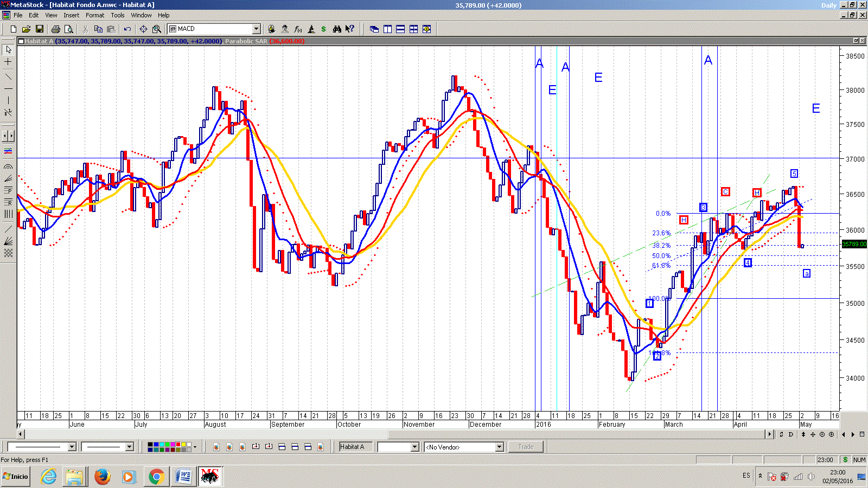The height and width of the screenshot is (488, 868).
Task: Click the cascade windows icon
Action: [x=374, y=29]
